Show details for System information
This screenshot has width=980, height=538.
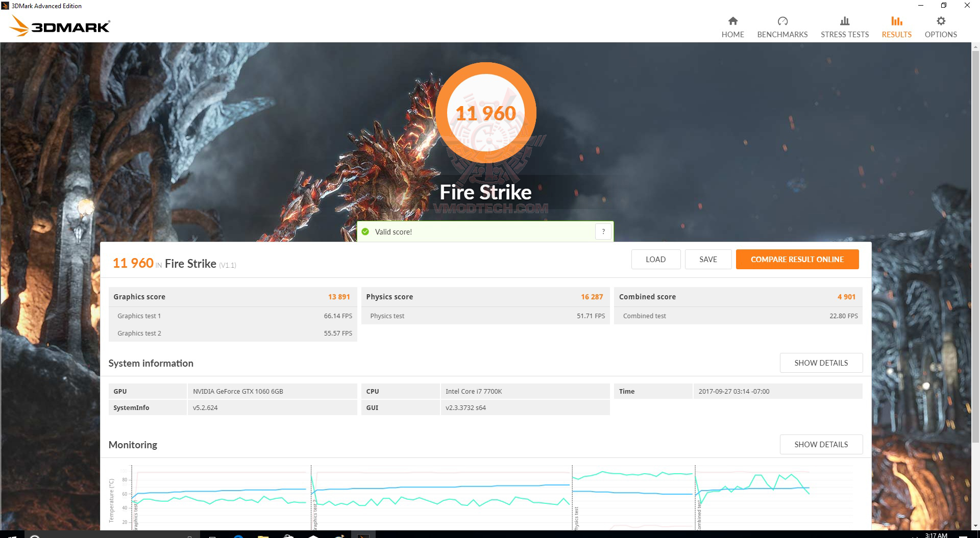tap(821, 363)
